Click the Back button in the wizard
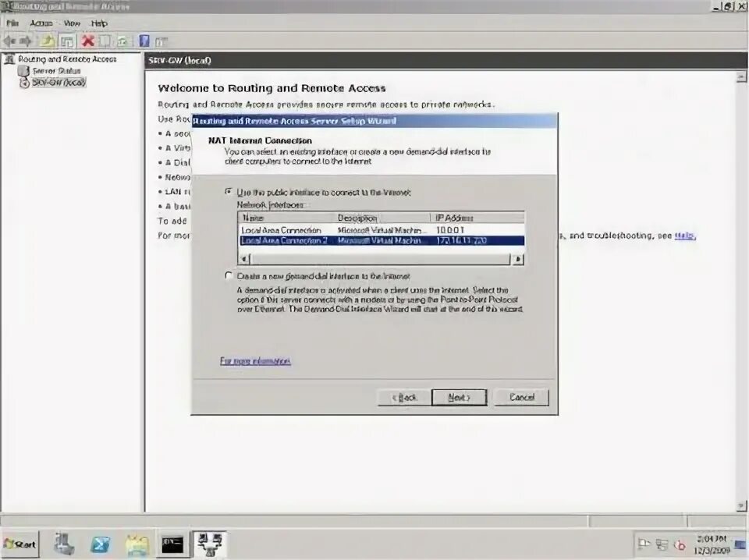The image size is (749, 560). (405, 397)
